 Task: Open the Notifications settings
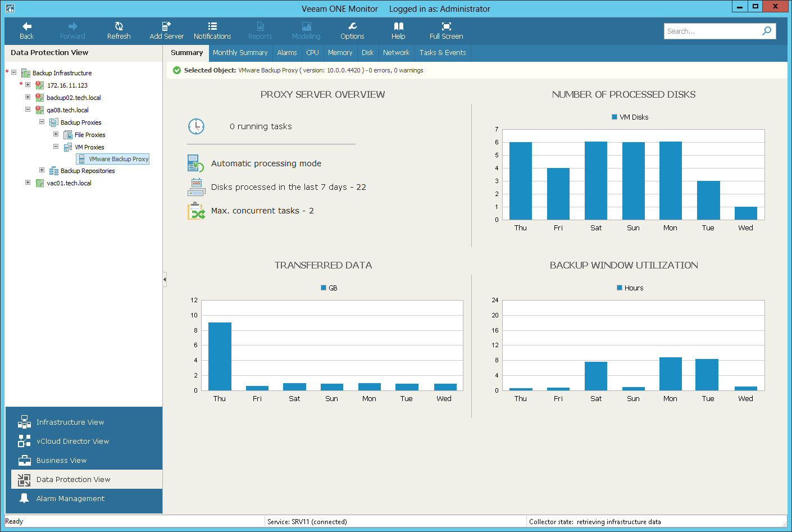(212, 31)
